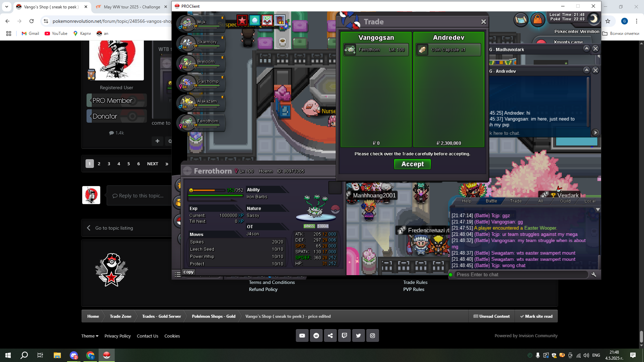Open the list menu icon beside copy

pyautogui.click(x=177, y=275)
